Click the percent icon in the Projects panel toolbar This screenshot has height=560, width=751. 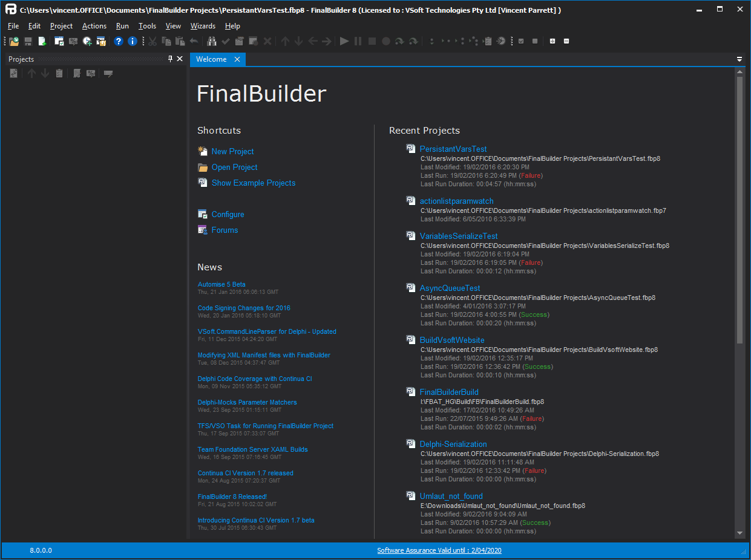[91, 73]
